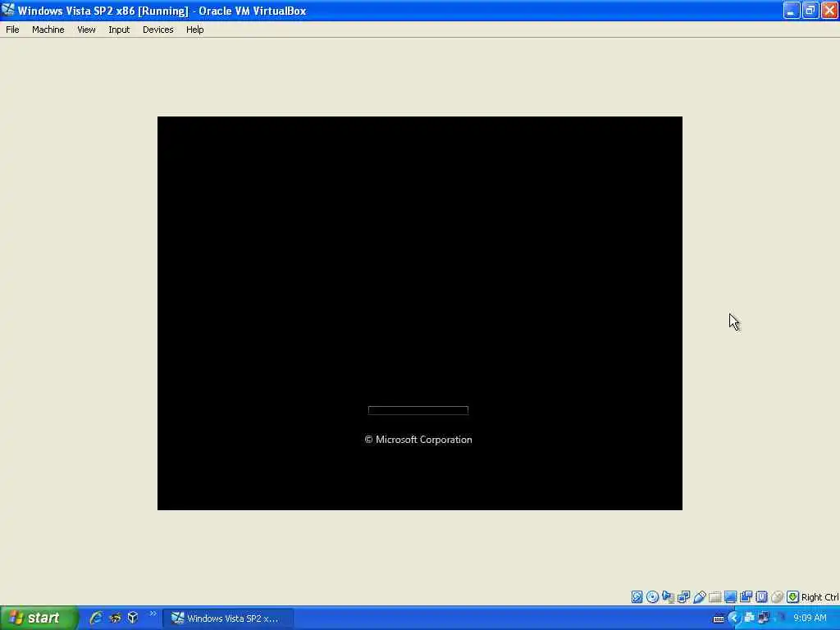840x630 pixels.
Task: Open the Windows XP Start menu
Action: pyautogui.click(x=39, y=619)
